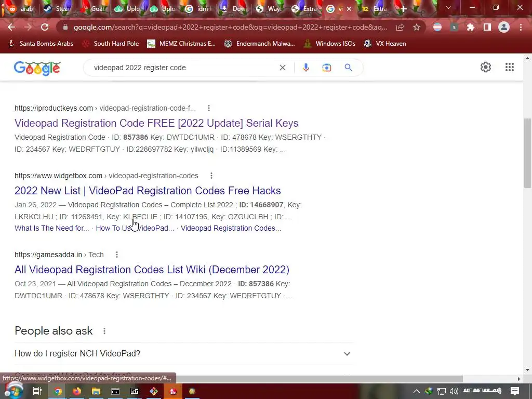Open Task View on the taskbar

(x=37, y=391)
